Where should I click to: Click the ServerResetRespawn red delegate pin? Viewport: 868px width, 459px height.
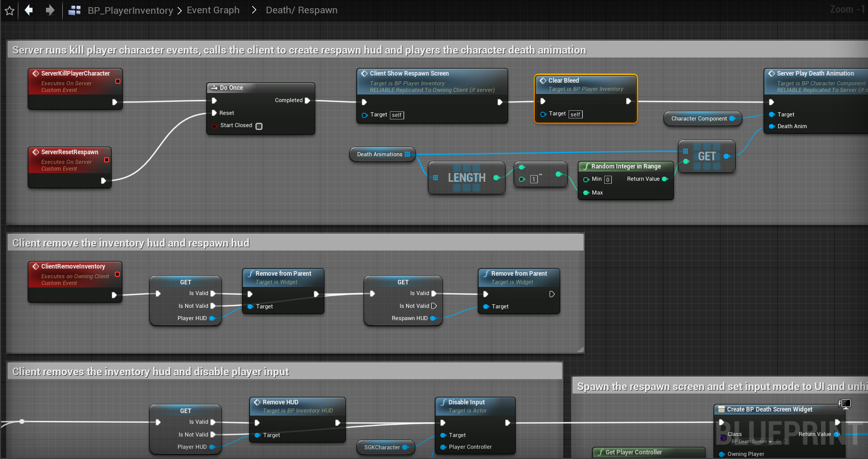coord(107,160)
